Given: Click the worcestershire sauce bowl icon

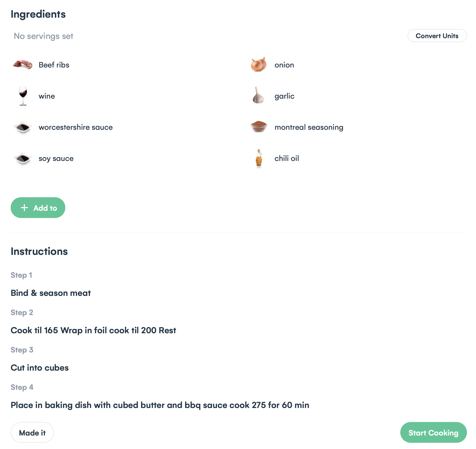Looking at the screenshot, I should 23,127.
